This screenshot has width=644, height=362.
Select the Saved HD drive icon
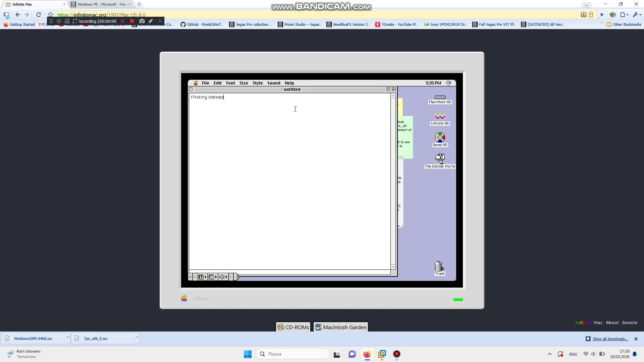[440, 138]
